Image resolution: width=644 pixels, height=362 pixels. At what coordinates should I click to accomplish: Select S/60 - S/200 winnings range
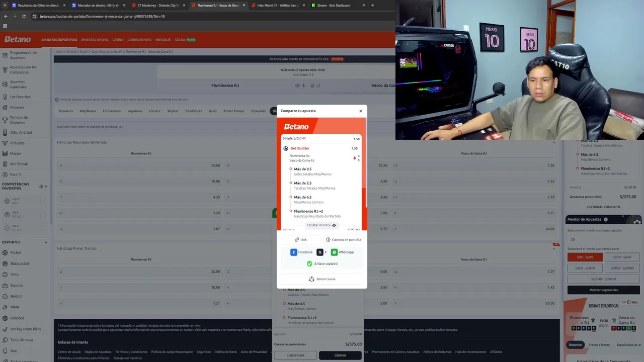[x=585, y=257]
